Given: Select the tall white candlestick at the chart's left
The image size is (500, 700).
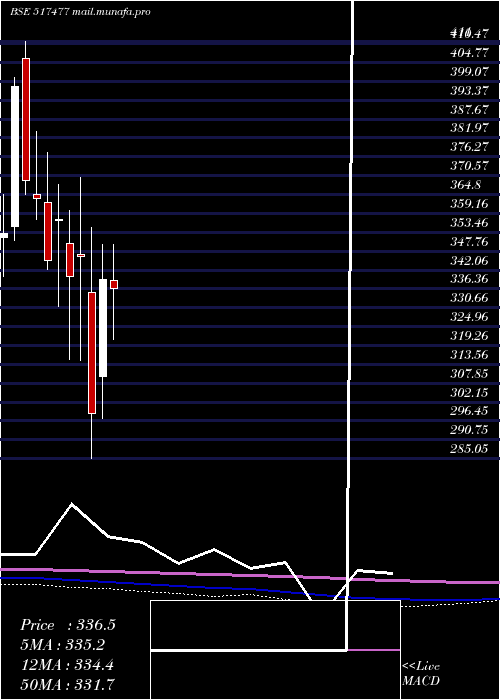Looking at the screenshot, I should point(15,156).
